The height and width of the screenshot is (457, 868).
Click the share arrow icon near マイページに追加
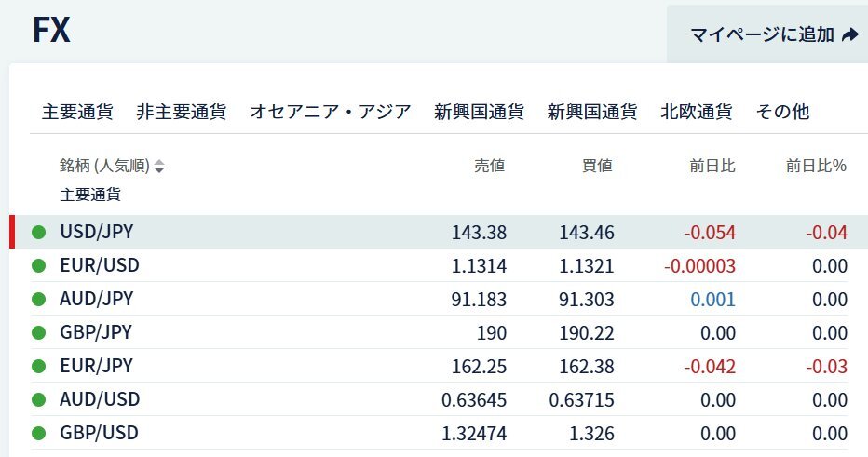(849, 35)
